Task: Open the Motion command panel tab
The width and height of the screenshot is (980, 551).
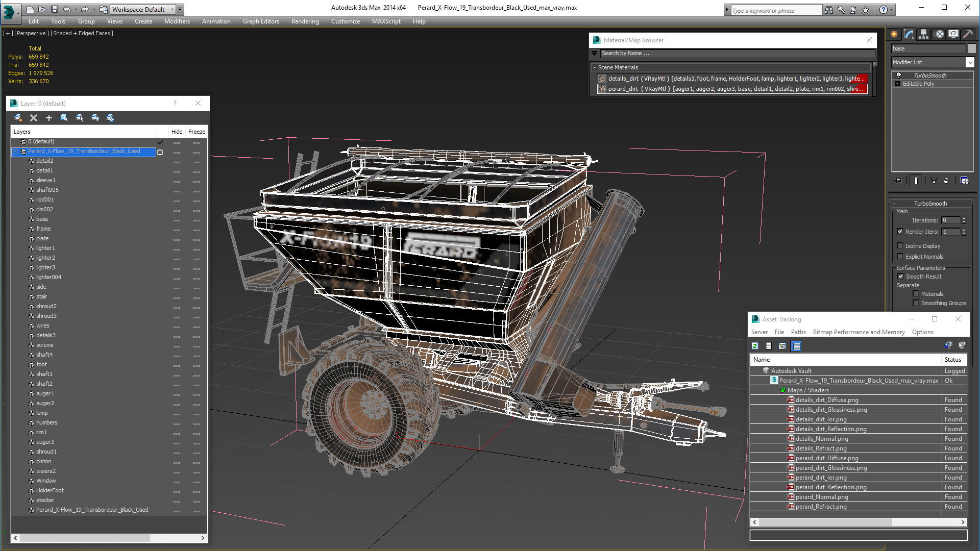Action: click(x=939, y=34)
